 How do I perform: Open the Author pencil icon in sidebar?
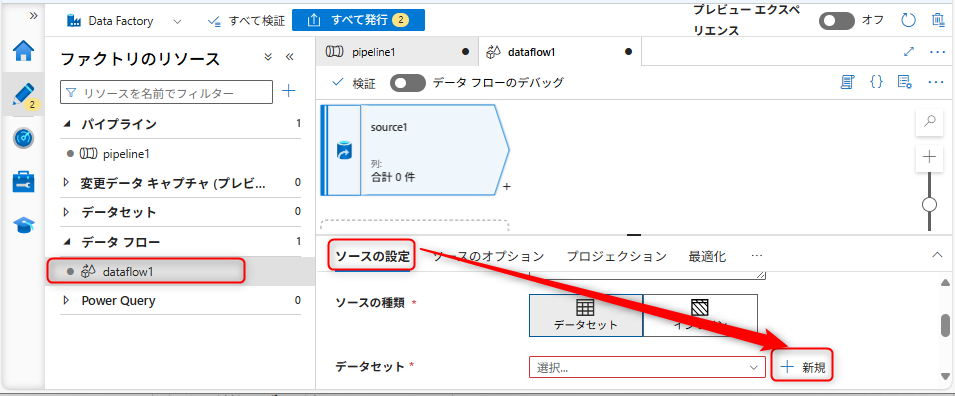click(23, 94)
